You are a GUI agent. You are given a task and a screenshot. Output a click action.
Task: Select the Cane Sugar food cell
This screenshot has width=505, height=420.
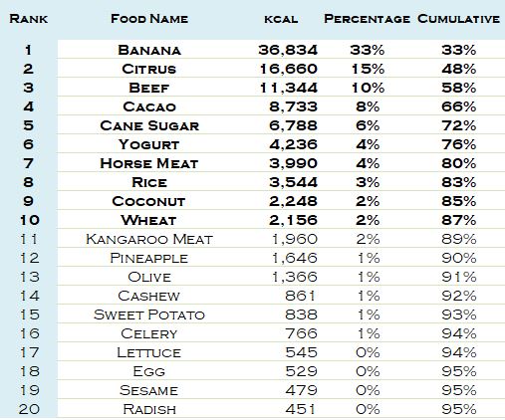pyautogui.click(x=149, y=125)
